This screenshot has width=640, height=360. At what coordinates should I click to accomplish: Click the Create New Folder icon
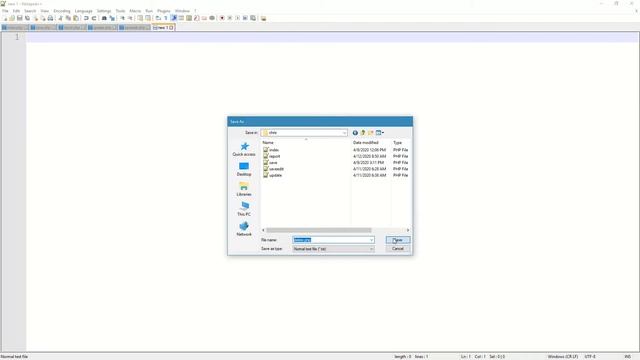(371, 133)
